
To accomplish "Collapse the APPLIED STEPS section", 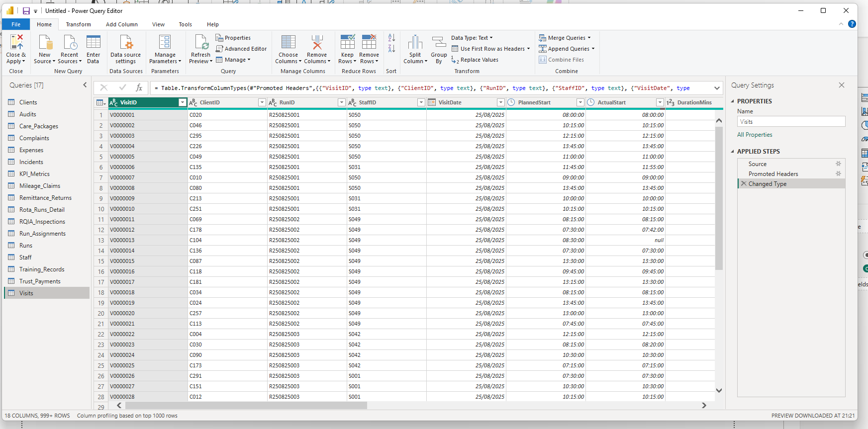I will [x=732, y=151].
